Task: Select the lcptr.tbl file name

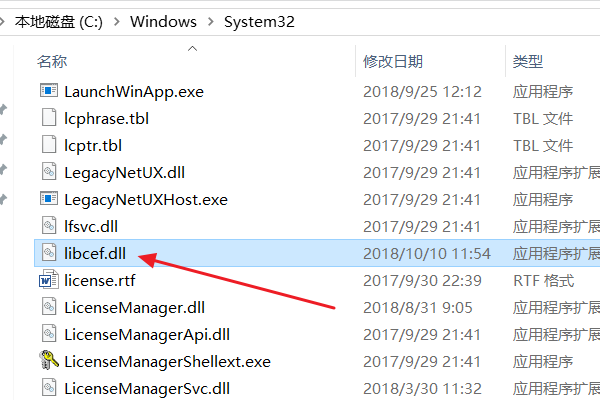Action: [94, 145]
